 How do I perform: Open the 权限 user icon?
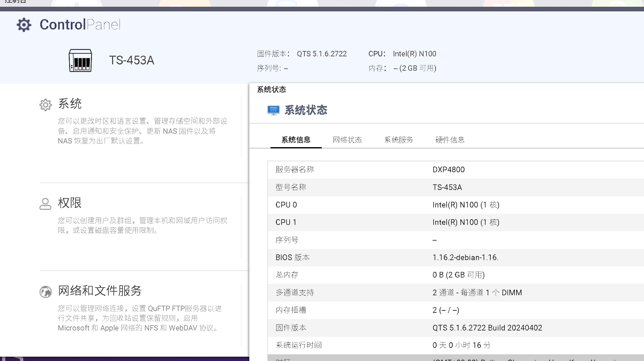[45, 204]
